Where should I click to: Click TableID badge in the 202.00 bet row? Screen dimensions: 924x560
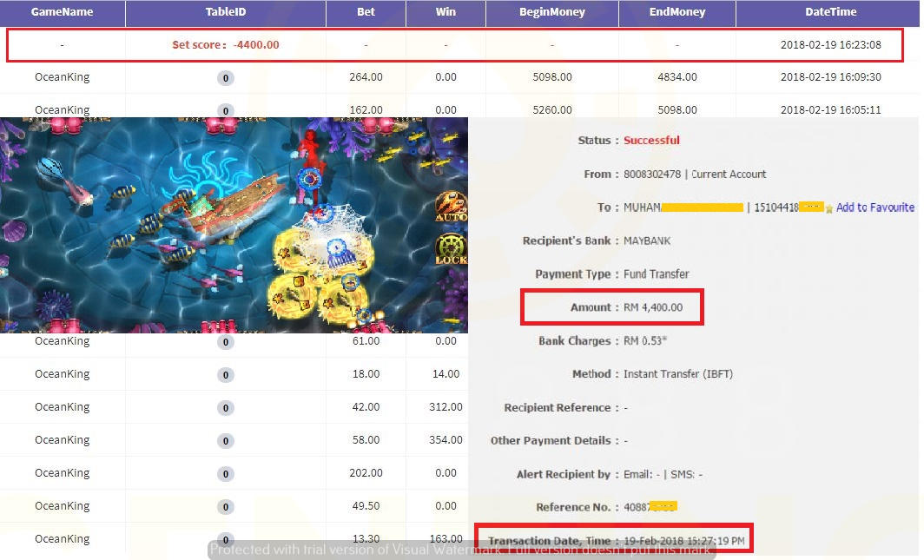(225, 473)
